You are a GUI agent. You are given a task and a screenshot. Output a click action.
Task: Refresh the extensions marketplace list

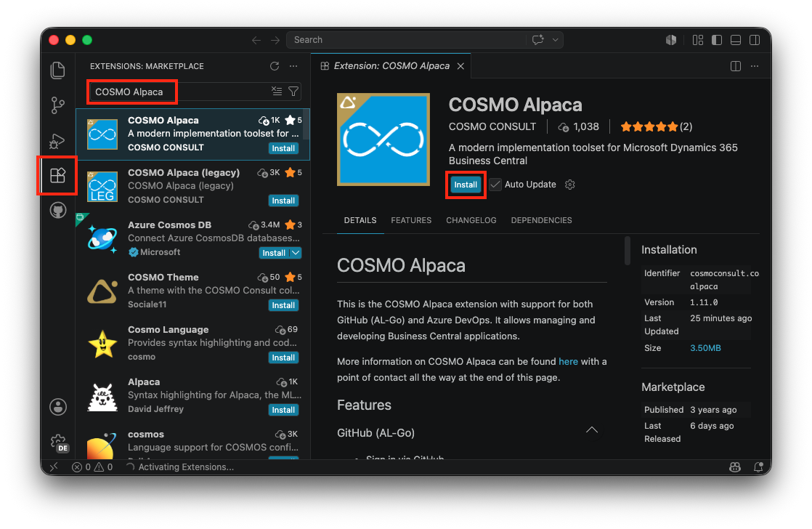tap(275, 66)
